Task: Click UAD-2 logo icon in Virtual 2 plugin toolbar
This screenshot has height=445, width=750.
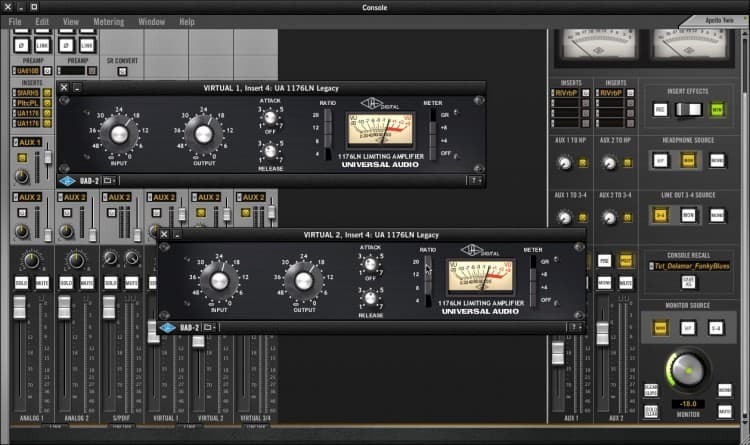Action: click(x=167, y=328)
